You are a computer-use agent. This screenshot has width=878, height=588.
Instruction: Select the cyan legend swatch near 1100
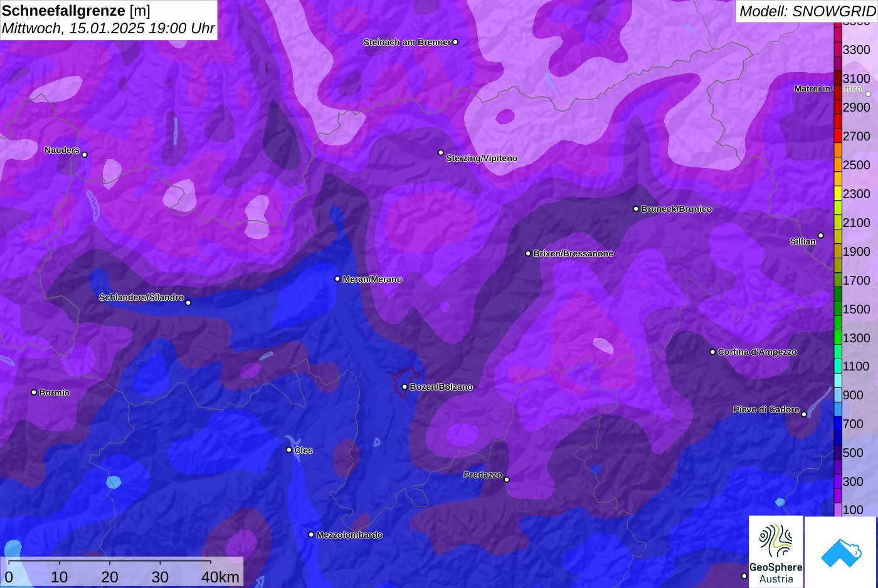pyautogui.click(x=838, y=366)
